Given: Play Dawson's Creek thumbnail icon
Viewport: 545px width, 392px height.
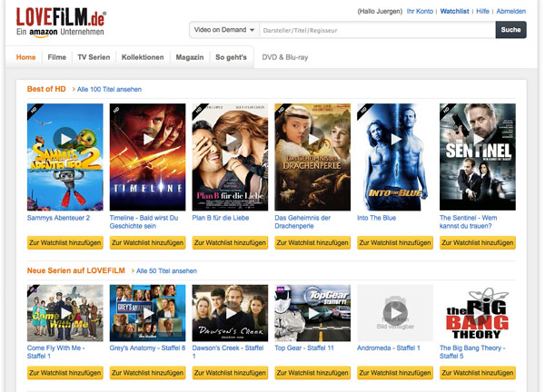Looking at the screenshot, I should pos(230,313).
